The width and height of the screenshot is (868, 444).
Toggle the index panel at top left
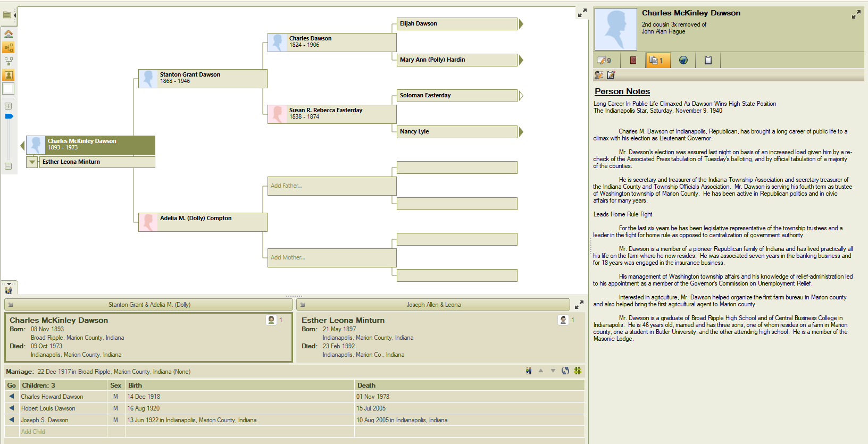(7, 15)
